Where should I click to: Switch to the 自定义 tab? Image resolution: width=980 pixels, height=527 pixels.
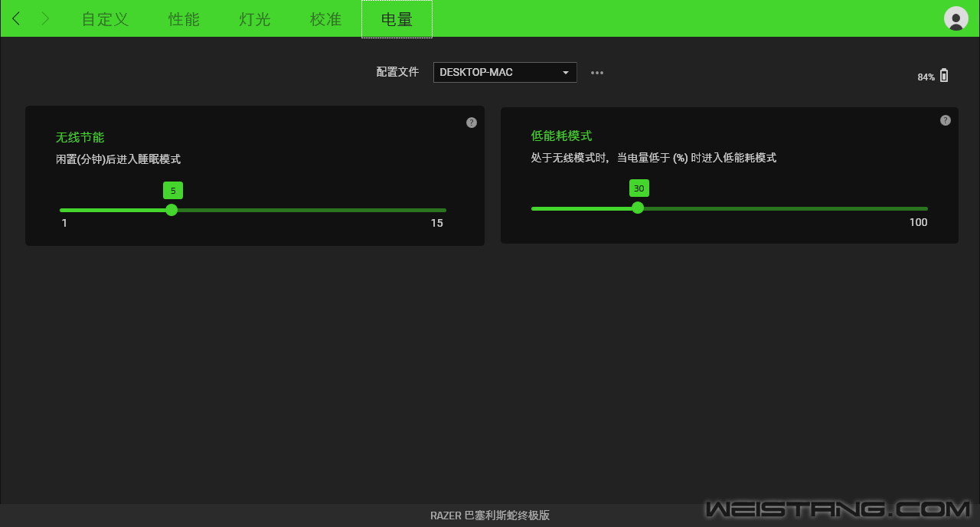106,19
